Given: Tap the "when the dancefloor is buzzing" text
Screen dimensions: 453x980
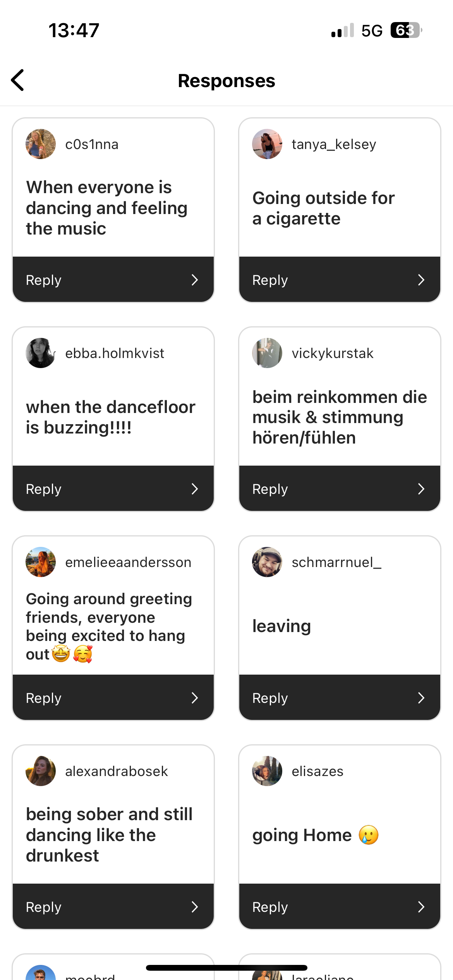Looking at the screenshot, I should point(111,417).
